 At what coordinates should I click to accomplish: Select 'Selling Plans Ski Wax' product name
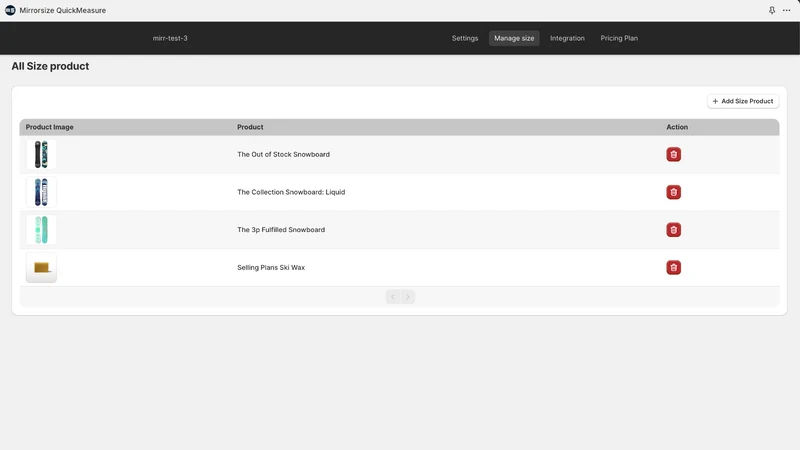[271, 267]
